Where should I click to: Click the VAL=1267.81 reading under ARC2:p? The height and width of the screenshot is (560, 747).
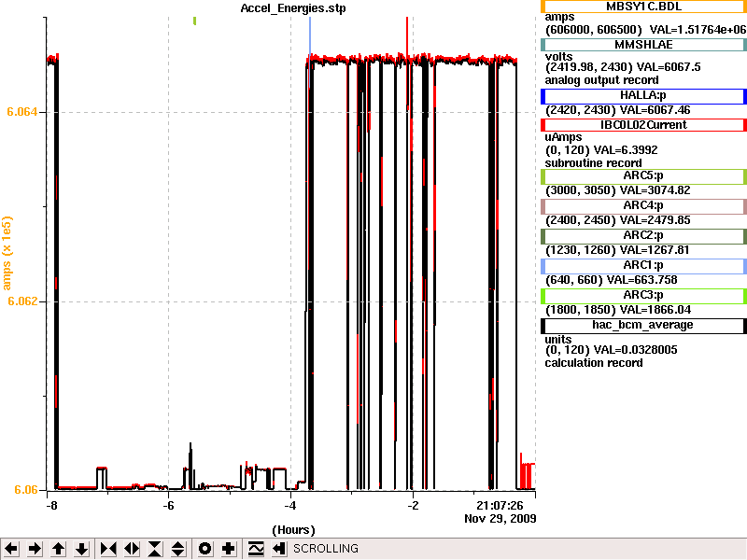coord(655,250)
